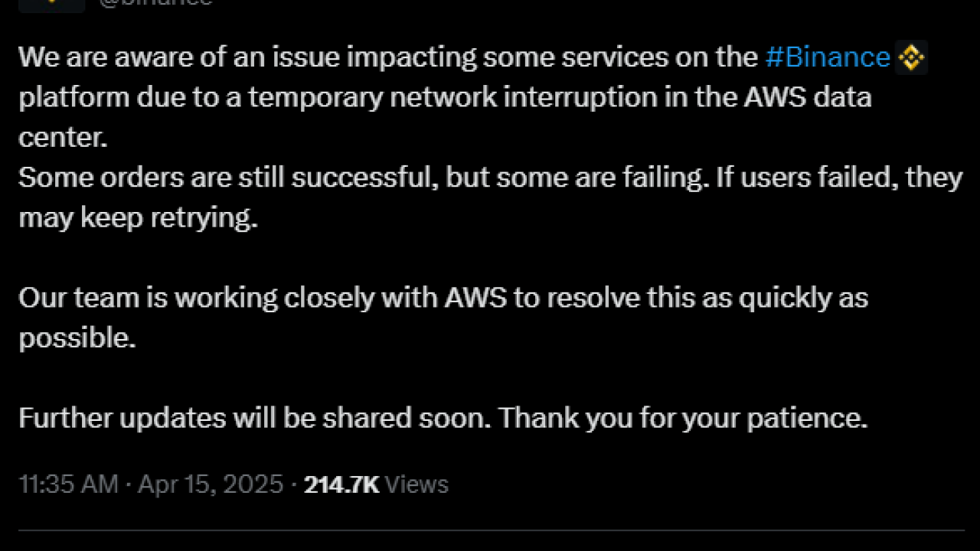Click Thank you for your patience.
The image size is (980, 551).
(683, 418)
